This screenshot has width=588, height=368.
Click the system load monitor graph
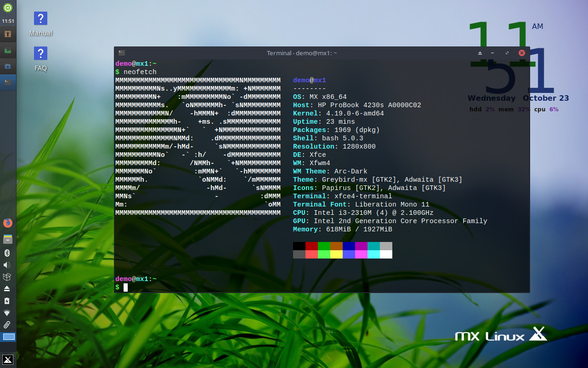[7, 50]
